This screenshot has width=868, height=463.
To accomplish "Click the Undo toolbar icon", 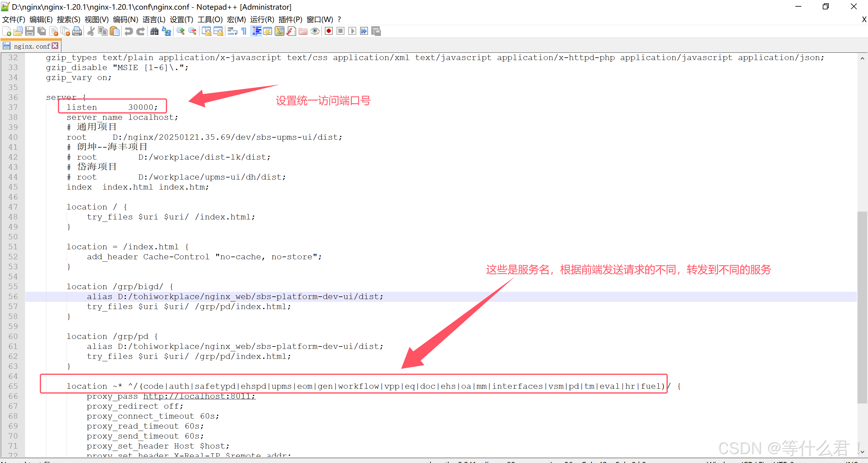I will pos(128,31).
